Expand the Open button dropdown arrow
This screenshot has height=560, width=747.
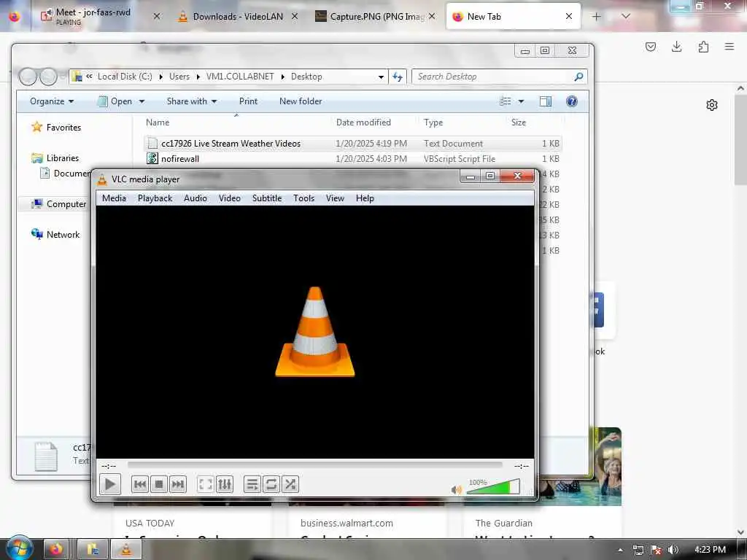[x=142, y=101]
